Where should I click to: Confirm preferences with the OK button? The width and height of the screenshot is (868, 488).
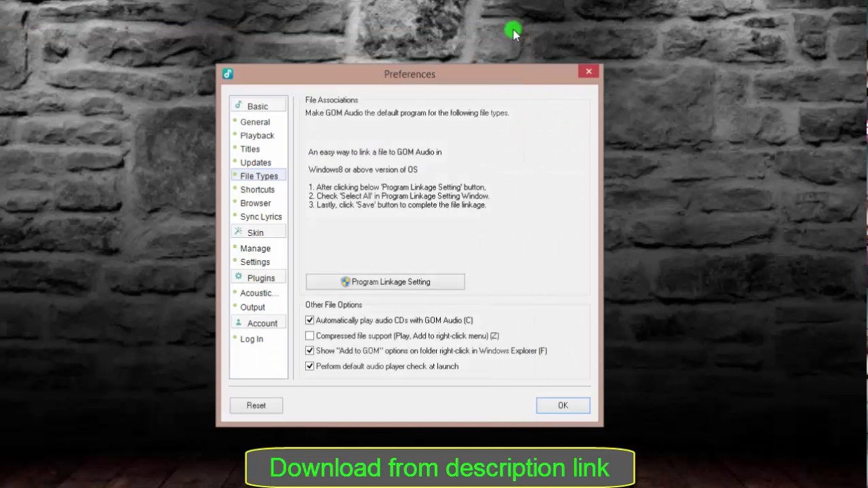pyautogui.click(x=563, y=405)
